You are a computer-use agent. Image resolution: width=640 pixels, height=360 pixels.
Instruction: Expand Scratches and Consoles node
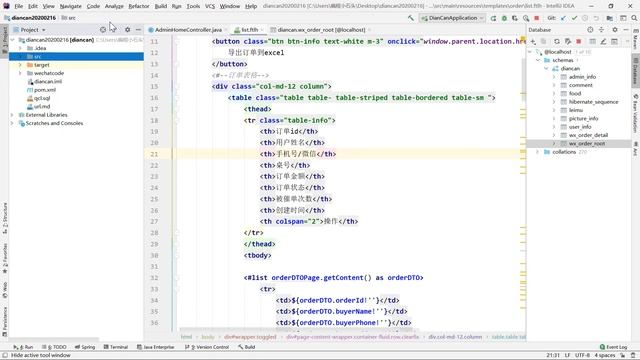[12, 123]
